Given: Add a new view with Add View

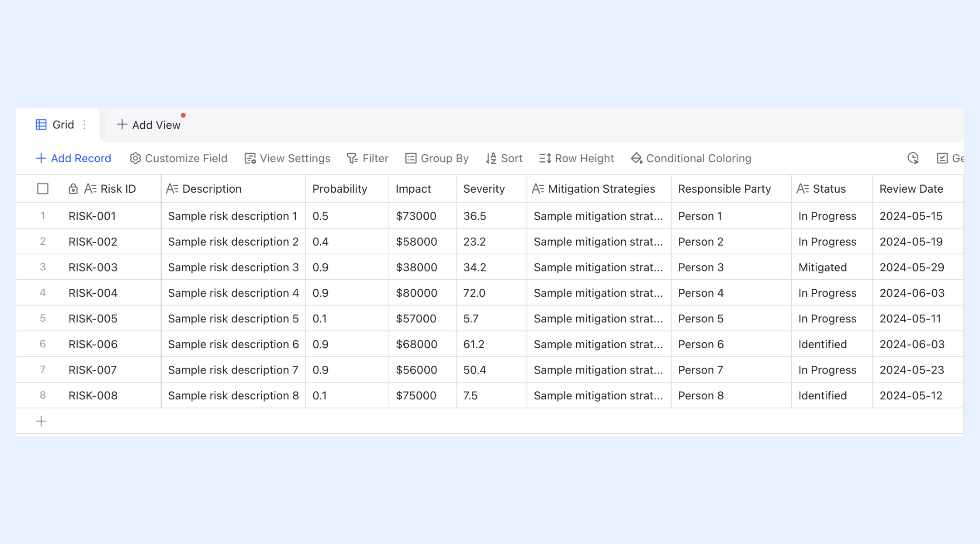Looking at the screenshot, I should click(x=149, y=125).
